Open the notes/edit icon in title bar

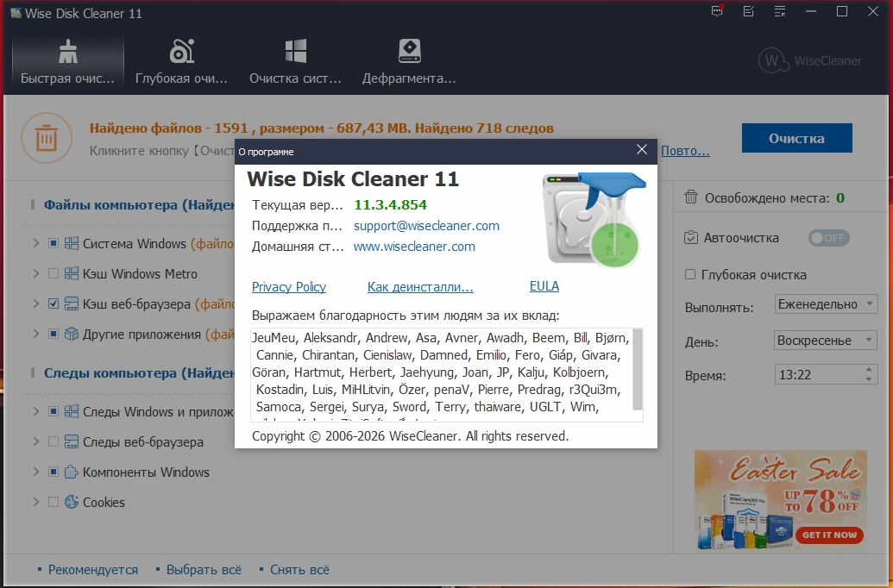point(749,11)
